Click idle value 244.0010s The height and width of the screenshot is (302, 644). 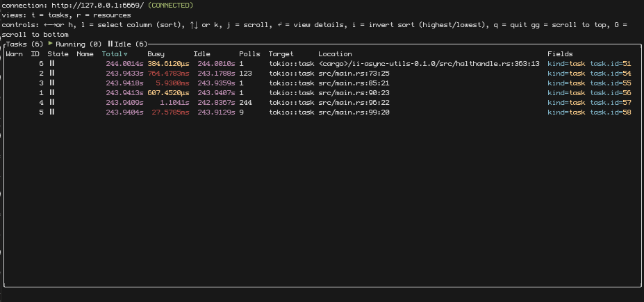pos(217,64)
